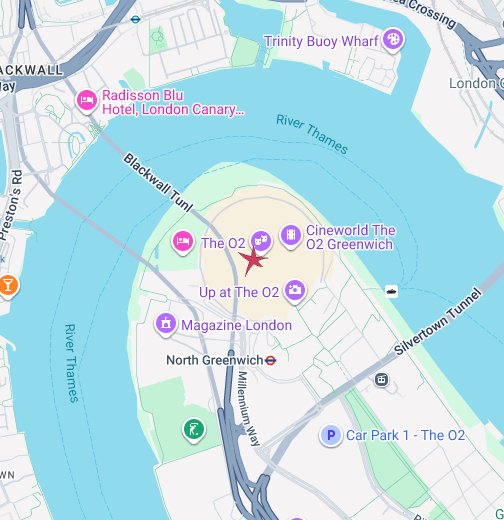Select the Magazine London venue pin

165,324
